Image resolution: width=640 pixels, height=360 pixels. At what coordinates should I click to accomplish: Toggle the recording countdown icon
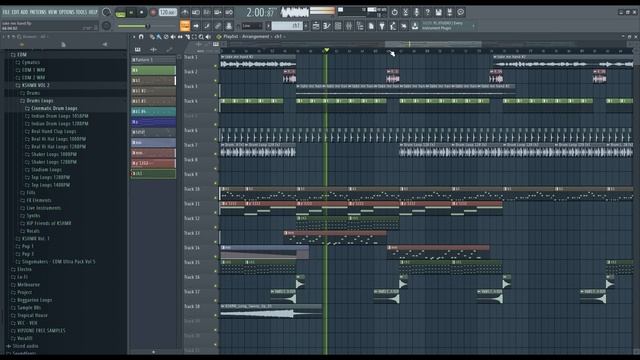pos(207,12)
